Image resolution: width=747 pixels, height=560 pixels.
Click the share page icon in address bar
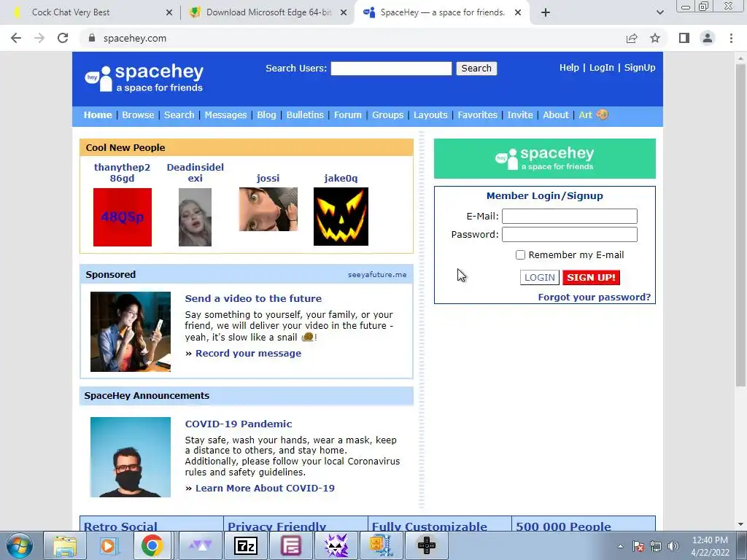632,38
